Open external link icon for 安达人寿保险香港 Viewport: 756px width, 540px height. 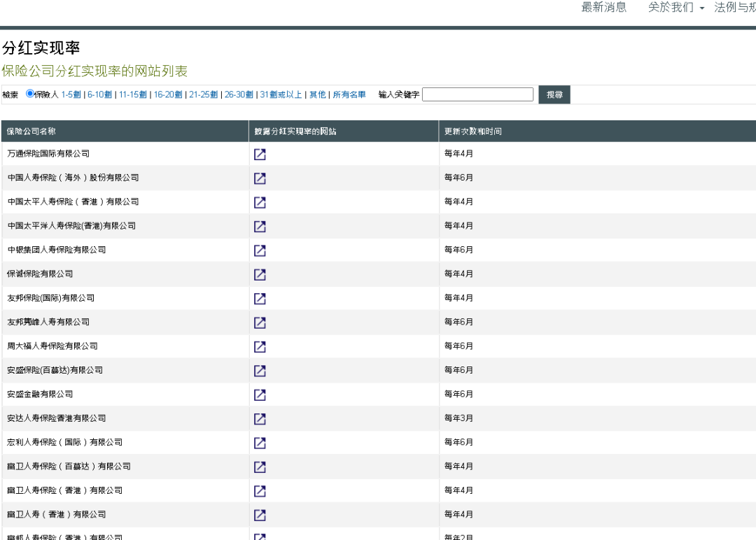point(260,419)
